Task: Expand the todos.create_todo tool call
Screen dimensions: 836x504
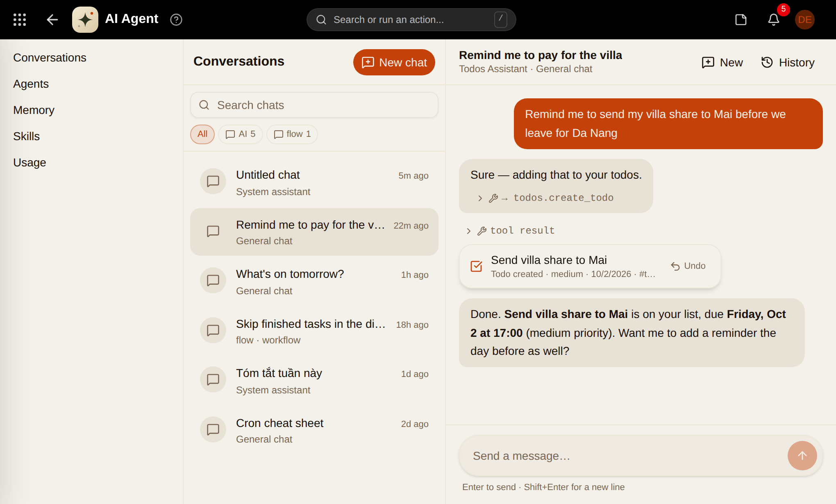Action: pyautogui.click(x=480, y=198)
